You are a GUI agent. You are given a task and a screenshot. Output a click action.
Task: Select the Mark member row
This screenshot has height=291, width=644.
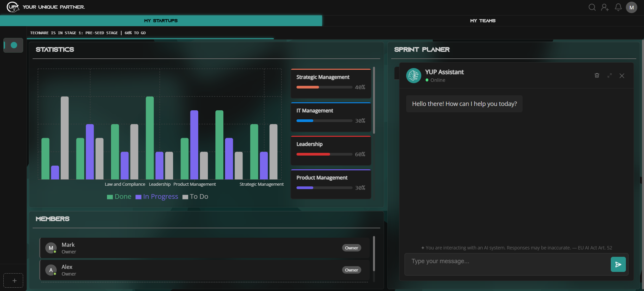205,248
